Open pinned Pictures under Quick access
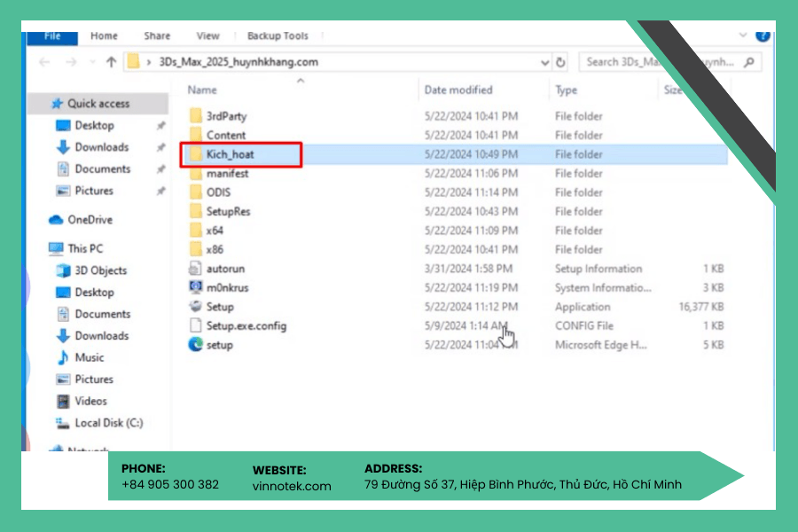Image resolution: width=798 pixels, height=532 pixels. coord(94,191)
